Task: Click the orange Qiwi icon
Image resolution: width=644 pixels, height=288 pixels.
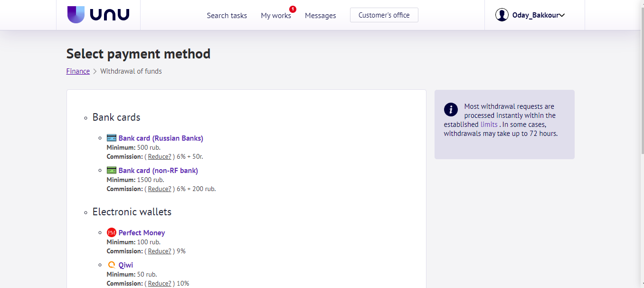Action: (112, 265)
